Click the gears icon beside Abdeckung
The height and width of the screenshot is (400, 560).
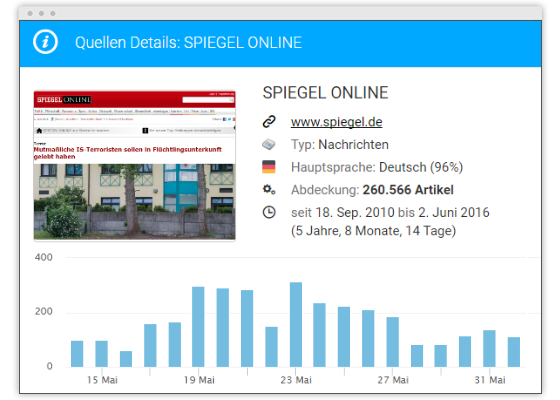(x=269, y=189)
